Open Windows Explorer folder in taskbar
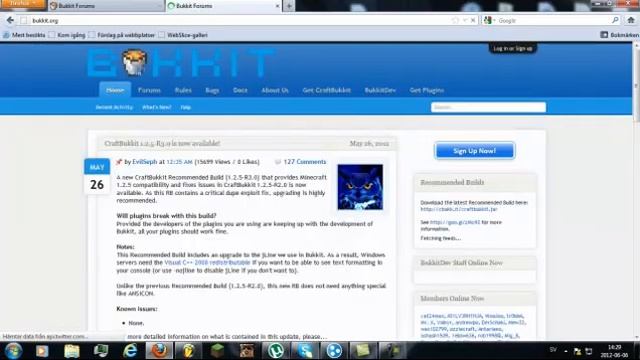 (x=72, y=351)
